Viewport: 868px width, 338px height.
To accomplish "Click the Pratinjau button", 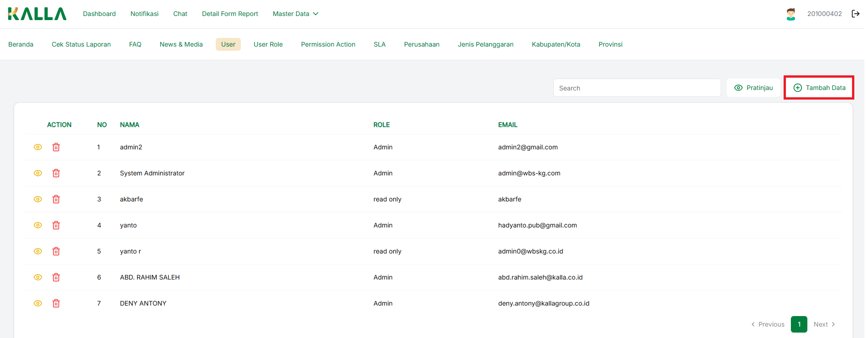I will pyautogui.click(x=754, y=88).
